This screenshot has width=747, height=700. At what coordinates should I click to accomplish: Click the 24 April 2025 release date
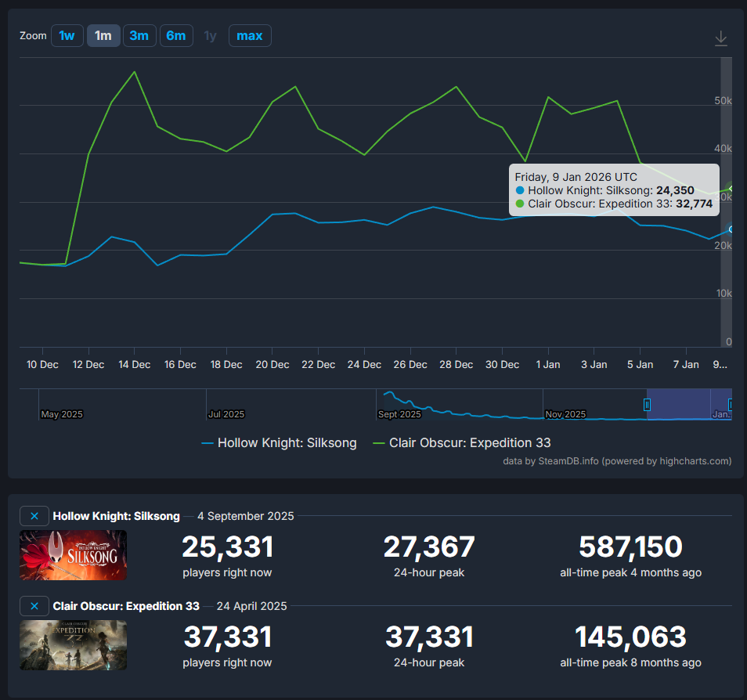click(252, 606)
